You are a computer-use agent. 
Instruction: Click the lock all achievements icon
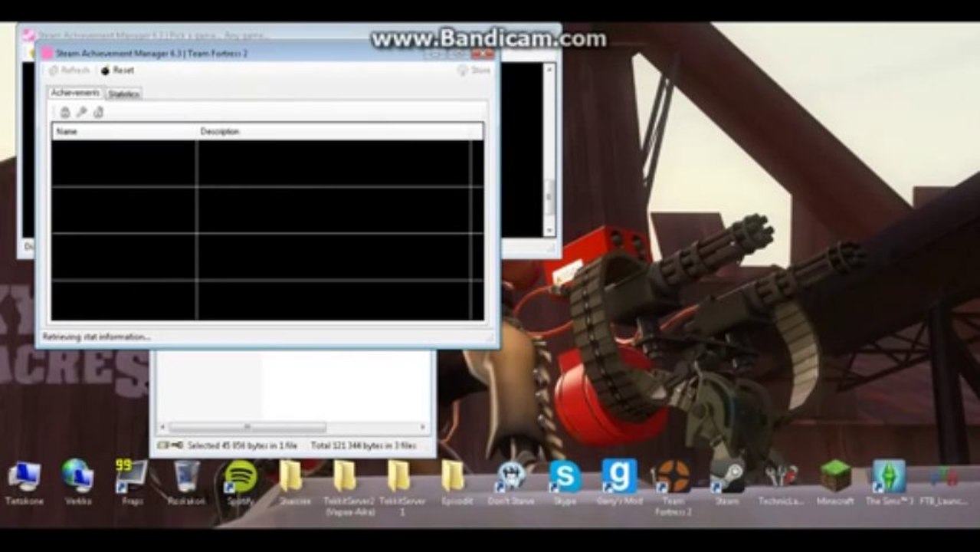click(x=65, y=112)
